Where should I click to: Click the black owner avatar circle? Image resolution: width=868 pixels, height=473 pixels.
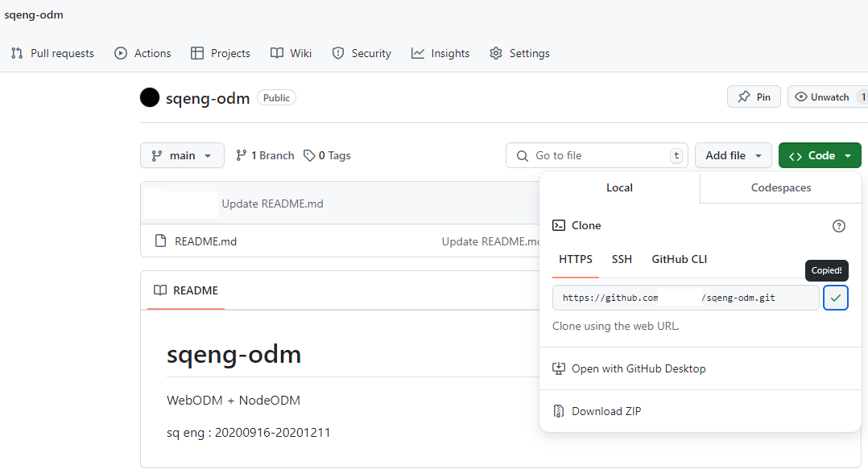(150, 97)
